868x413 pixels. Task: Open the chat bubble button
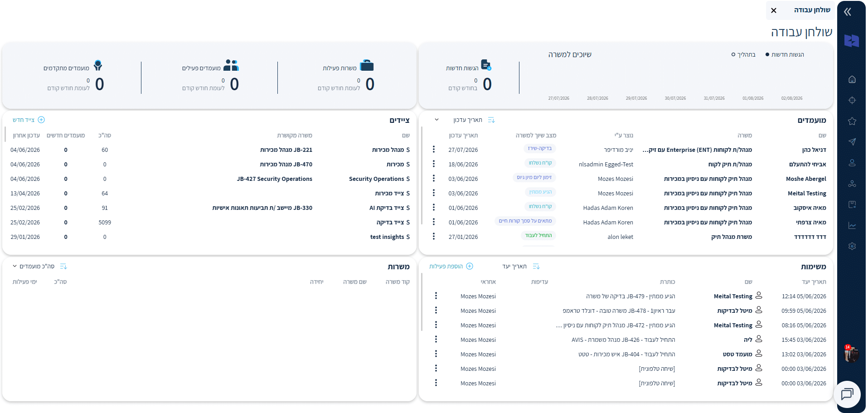tap(847, 394)
